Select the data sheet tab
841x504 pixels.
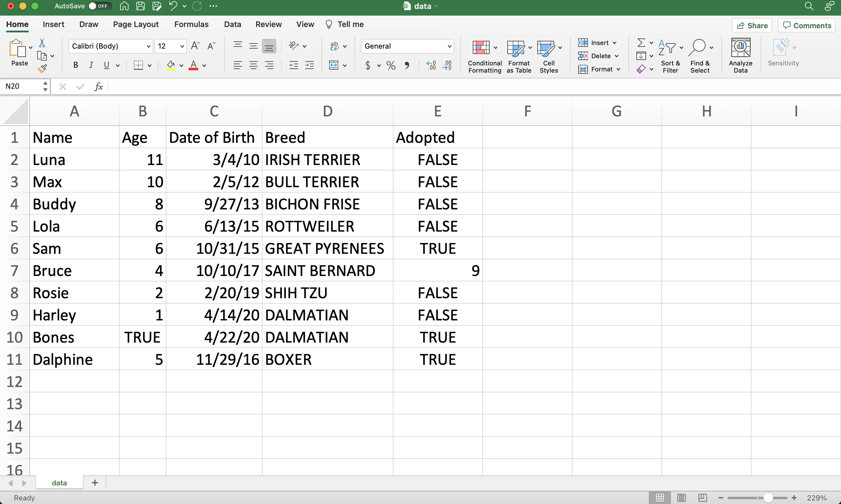coord(59,483)
